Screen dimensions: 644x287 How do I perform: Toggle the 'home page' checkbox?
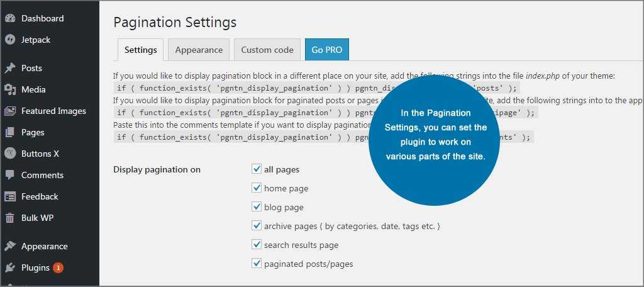(x=257, y=188)
